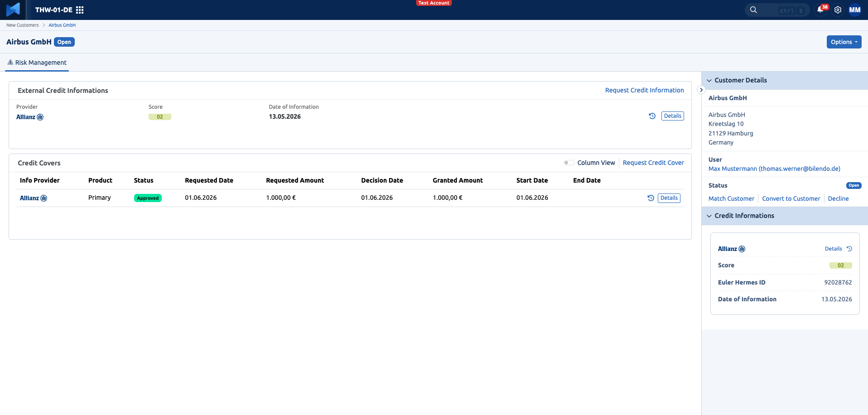This screenshot has height=415, width=868.
Task: Click Request Credit Cover link
Action: click(653, 163)
